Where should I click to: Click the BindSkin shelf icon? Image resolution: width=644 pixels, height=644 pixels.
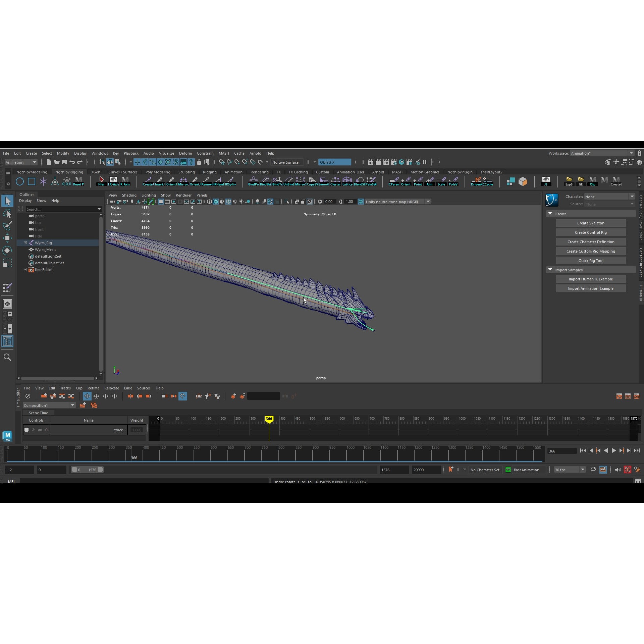[265, 181]
